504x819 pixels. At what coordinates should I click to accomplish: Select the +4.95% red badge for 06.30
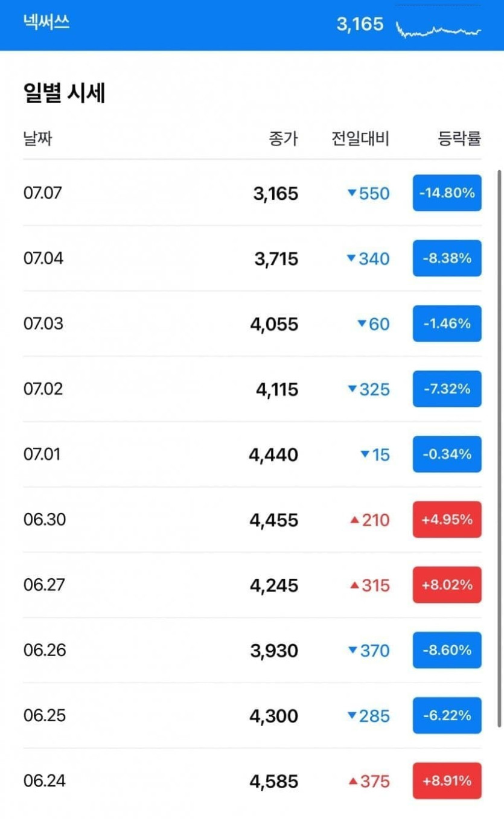coord(447,519)
